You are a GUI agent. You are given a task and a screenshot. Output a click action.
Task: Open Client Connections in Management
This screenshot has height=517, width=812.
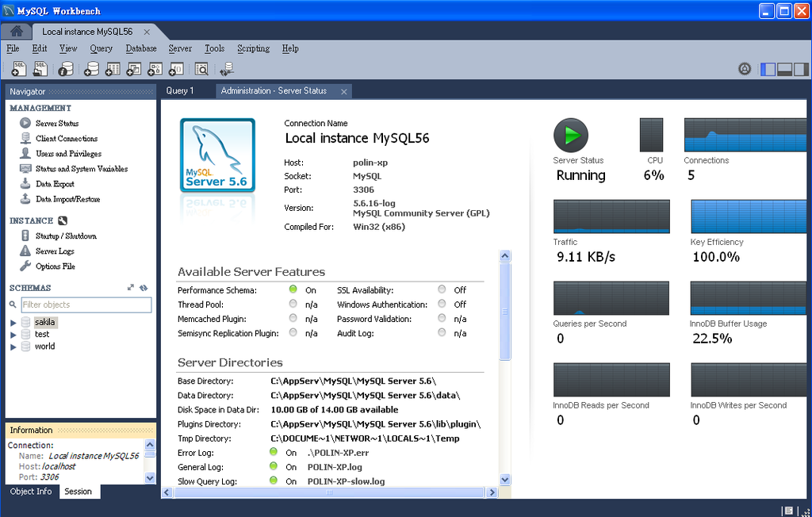(x=67, y=139)
